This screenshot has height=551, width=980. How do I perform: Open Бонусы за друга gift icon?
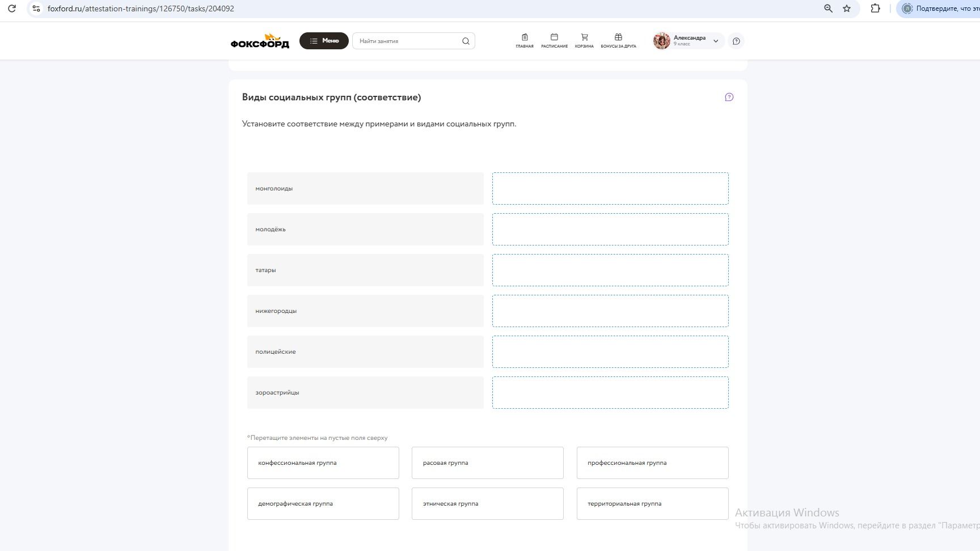click(618, 41)
